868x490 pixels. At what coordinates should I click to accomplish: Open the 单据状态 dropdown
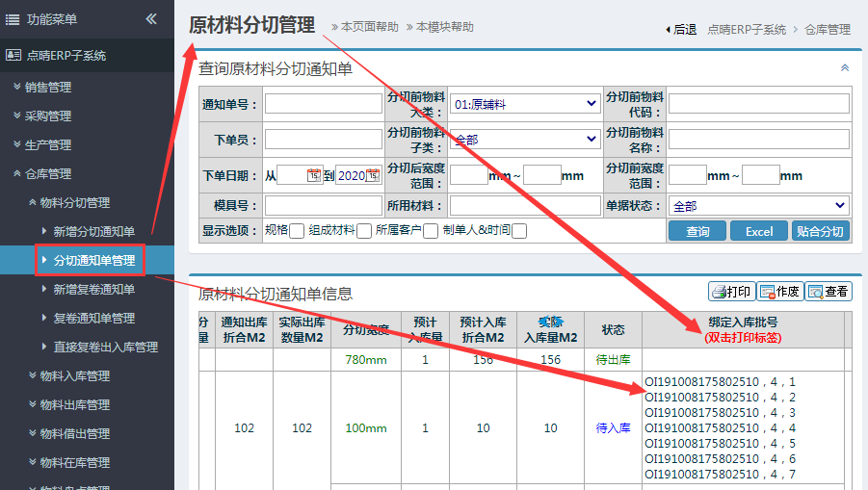pos(759,206)
